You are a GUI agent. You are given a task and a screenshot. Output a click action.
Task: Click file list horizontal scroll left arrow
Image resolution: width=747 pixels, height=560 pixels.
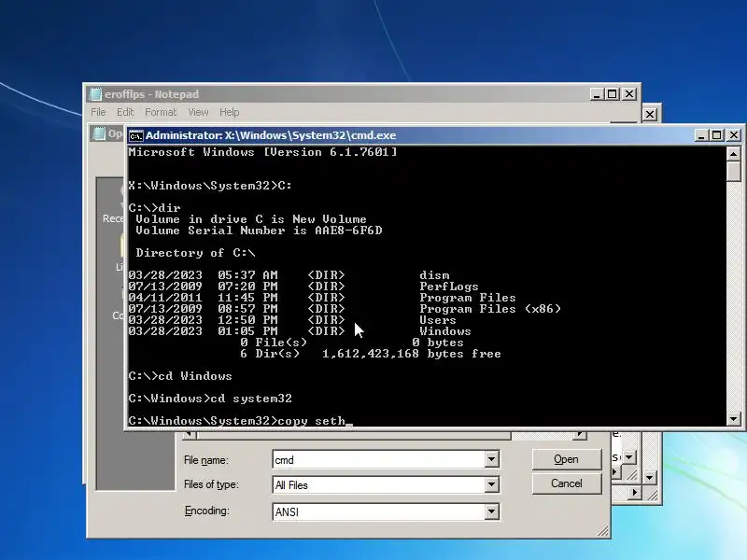190,434
